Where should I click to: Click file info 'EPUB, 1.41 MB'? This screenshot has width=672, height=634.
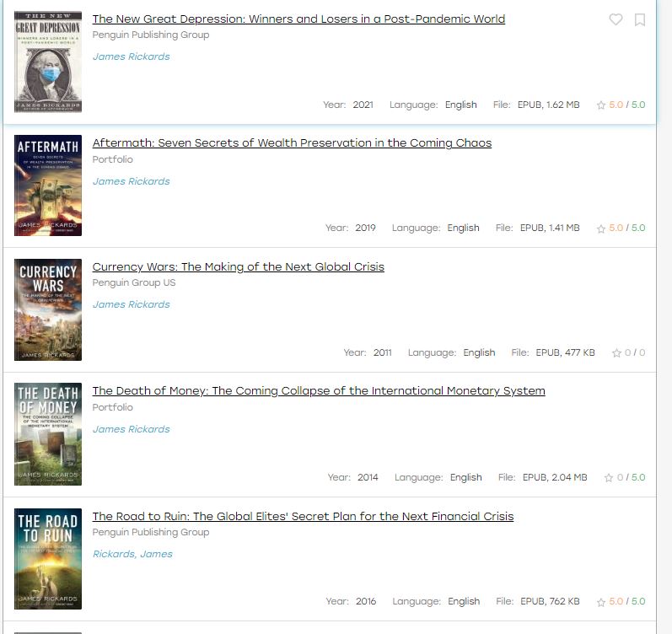[550, 228]
